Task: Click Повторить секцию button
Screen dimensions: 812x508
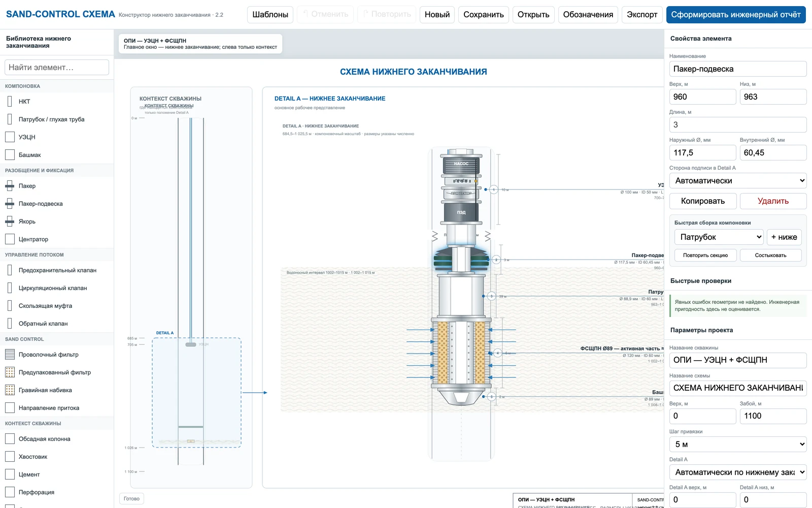Action: point(705,256)
